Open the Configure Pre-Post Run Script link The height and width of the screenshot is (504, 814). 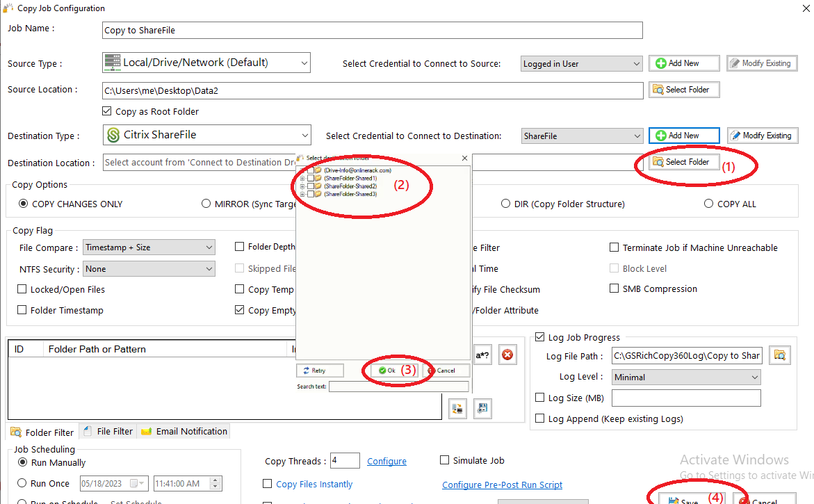coord(502,485)
